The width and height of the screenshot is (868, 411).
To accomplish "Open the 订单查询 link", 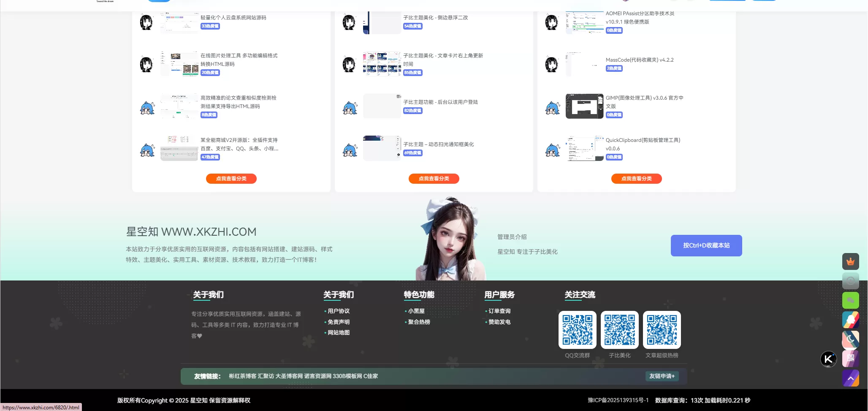I will point(500,310).
